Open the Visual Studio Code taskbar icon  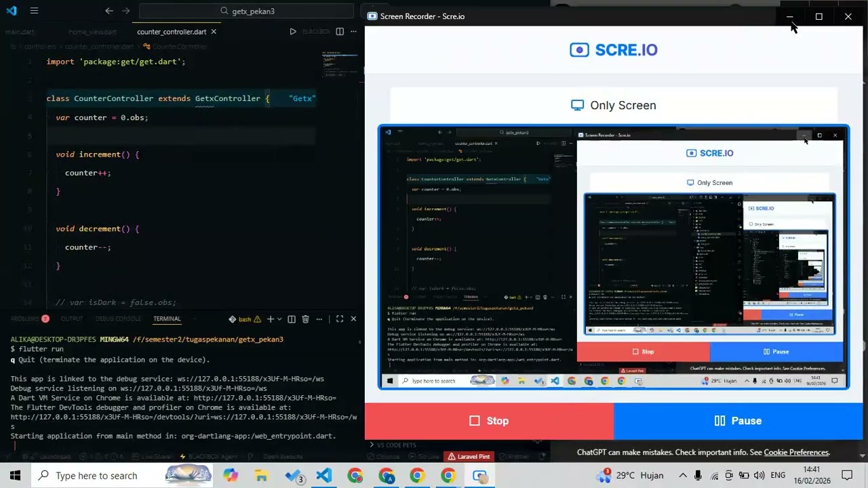click(x=324, y=476)
